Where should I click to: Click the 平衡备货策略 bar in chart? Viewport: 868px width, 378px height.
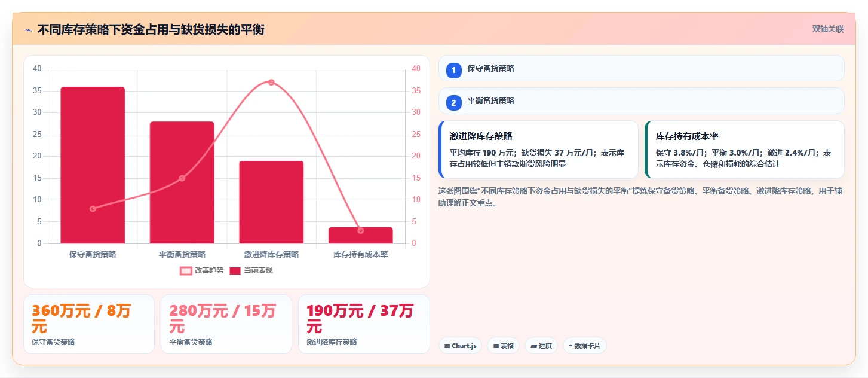182,182
